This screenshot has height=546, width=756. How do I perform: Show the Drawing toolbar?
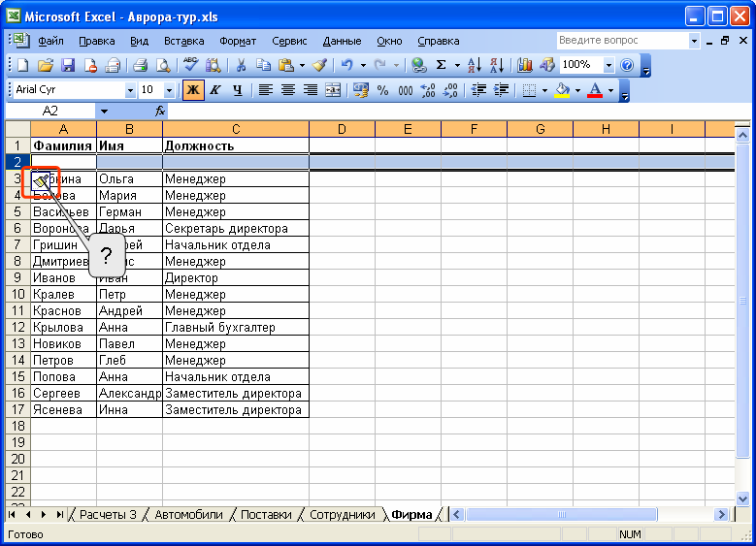(547, 65)
